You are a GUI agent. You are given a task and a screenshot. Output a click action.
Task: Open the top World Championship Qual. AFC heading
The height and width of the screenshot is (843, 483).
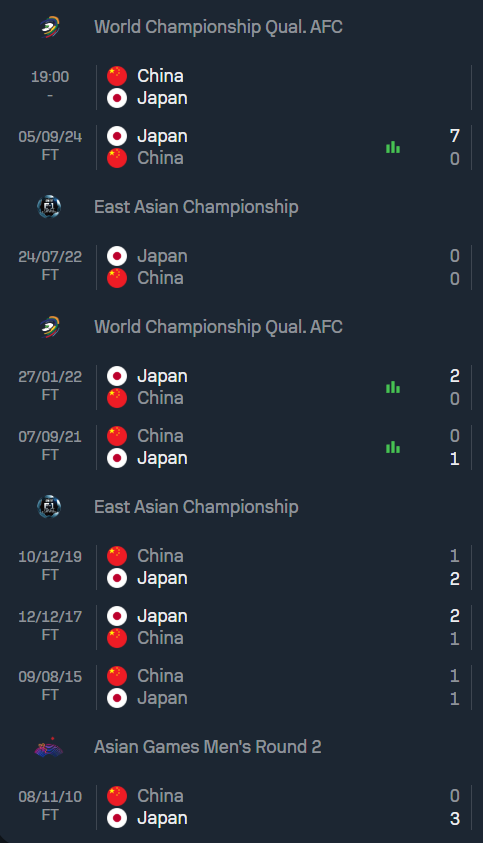point(218,27)
